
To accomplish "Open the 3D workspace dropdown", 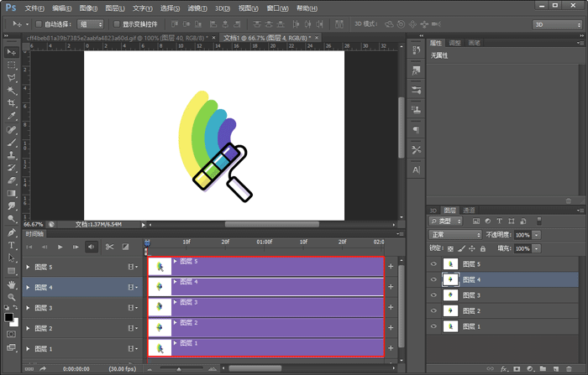I will tap(557, 24).
